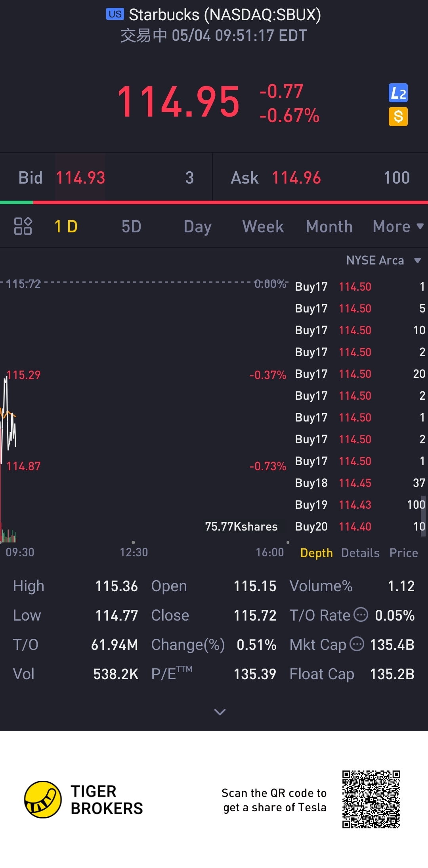The image size is (428, 868).
Task: Show the Details panel
Action: tap(360, 553)
